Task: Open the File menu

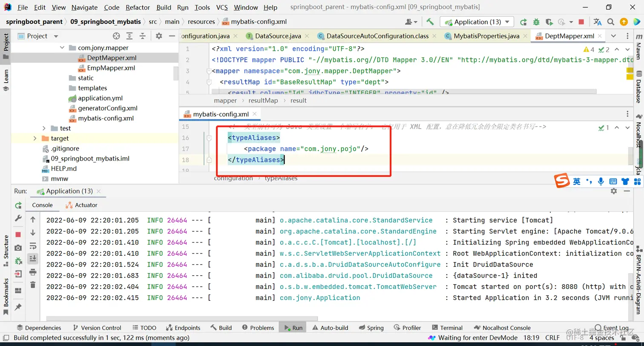Action: (23, 7)
